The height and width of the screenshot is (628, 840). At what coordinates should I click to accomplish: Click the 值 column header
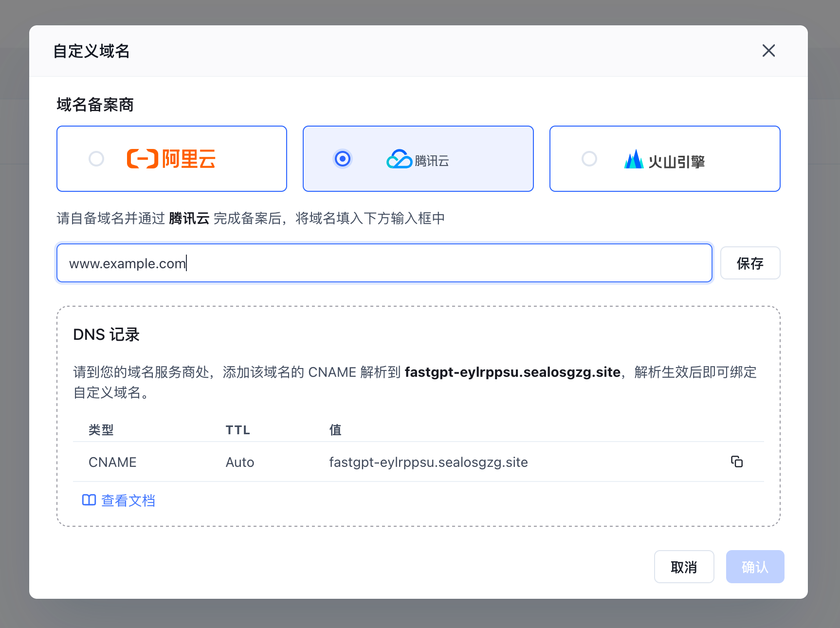(x=335, y=430)
